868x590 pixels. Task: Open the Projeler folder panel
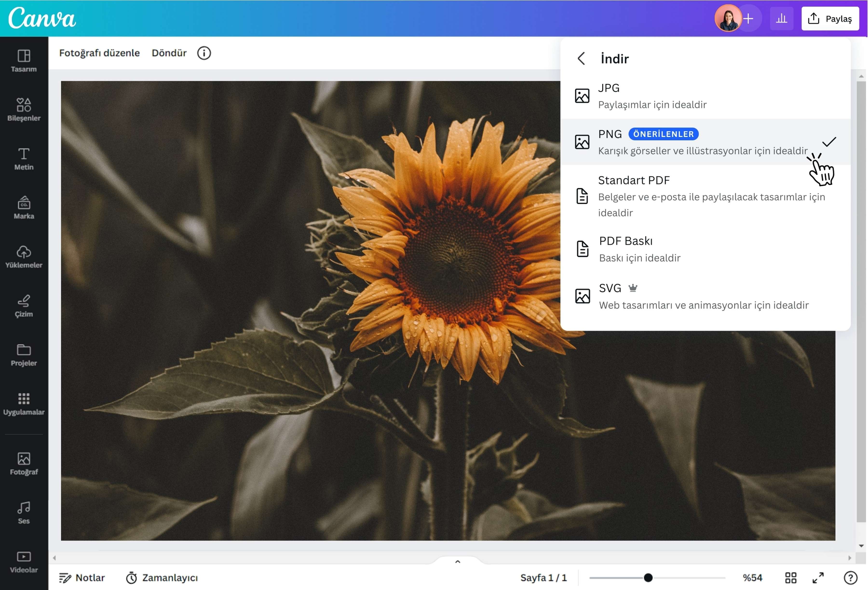24,355
